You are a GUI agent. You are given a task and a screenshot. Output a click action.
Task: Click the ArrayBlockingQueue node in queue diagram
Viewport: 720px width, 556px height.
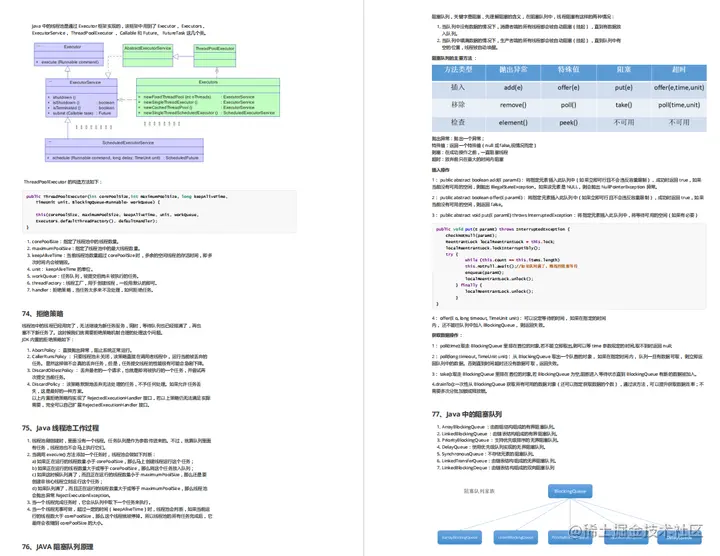click(x=460, y=537)
